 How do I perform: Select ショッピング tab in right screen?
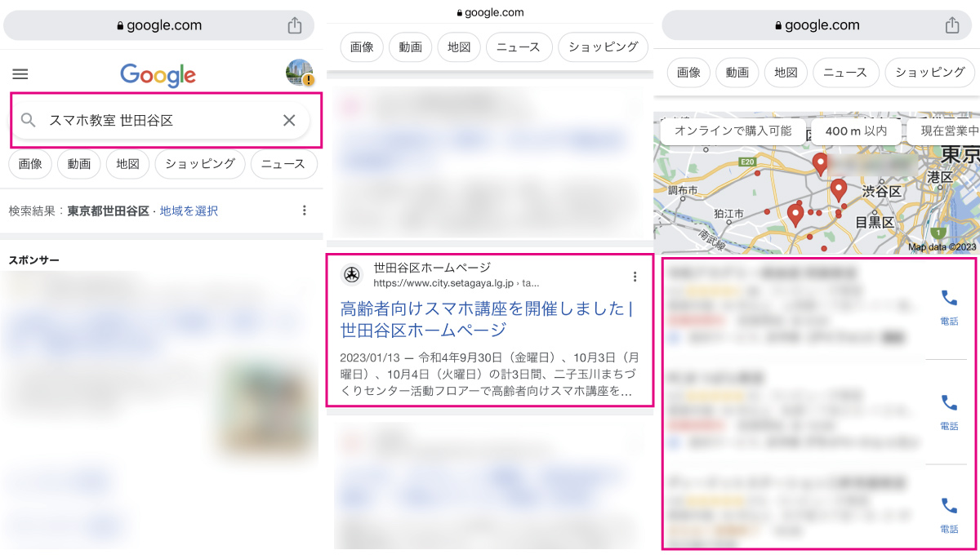[x=930, y=73]
